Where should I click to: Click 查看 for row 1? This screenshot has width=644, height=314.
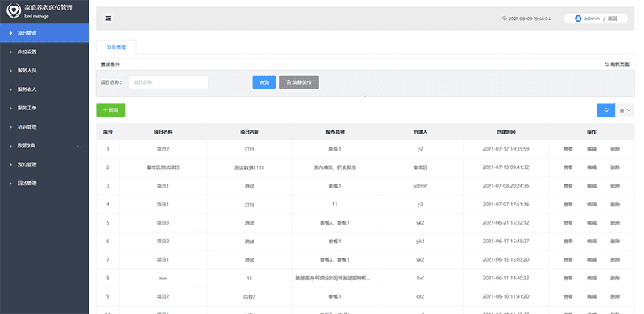568,149
